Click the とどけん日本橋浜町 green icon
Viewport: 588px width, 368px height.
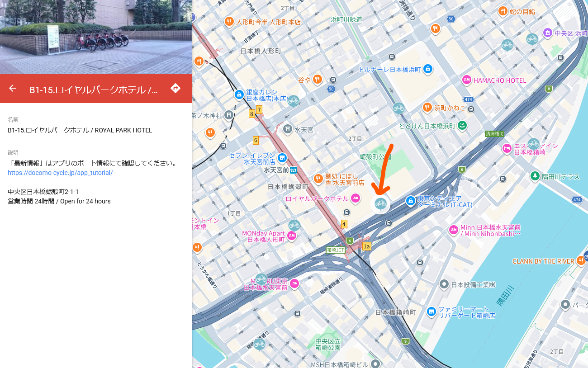pyautogui.click(x=462, y=126)
